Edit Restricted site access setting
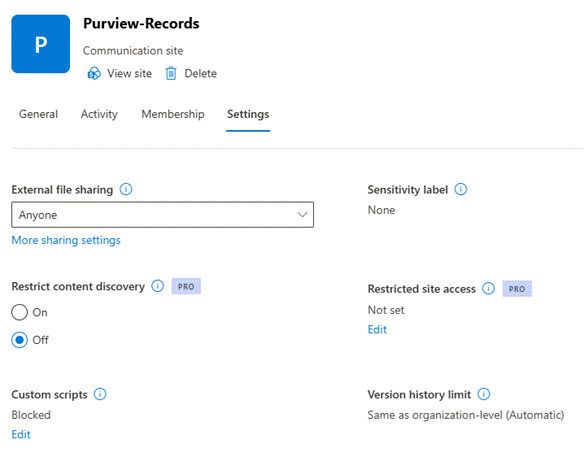The height and width of the screenshot is (457, 584). pyautogui.click(x=377, y=330)
